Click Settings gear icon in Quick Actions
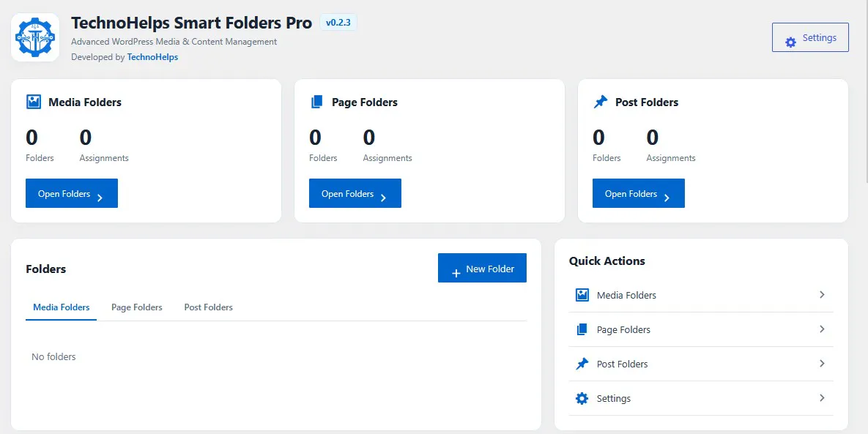 point(582,398)
